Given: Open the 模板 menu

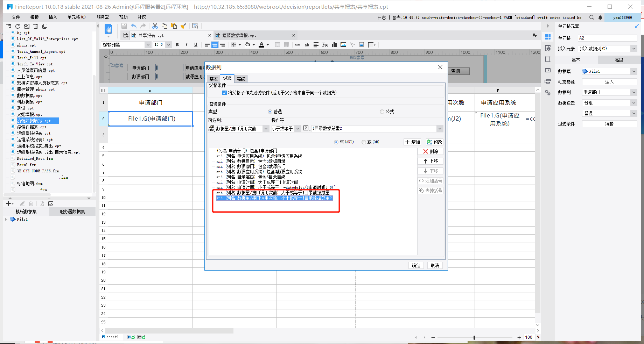Looking at the screenshot, I should (34, 17).
